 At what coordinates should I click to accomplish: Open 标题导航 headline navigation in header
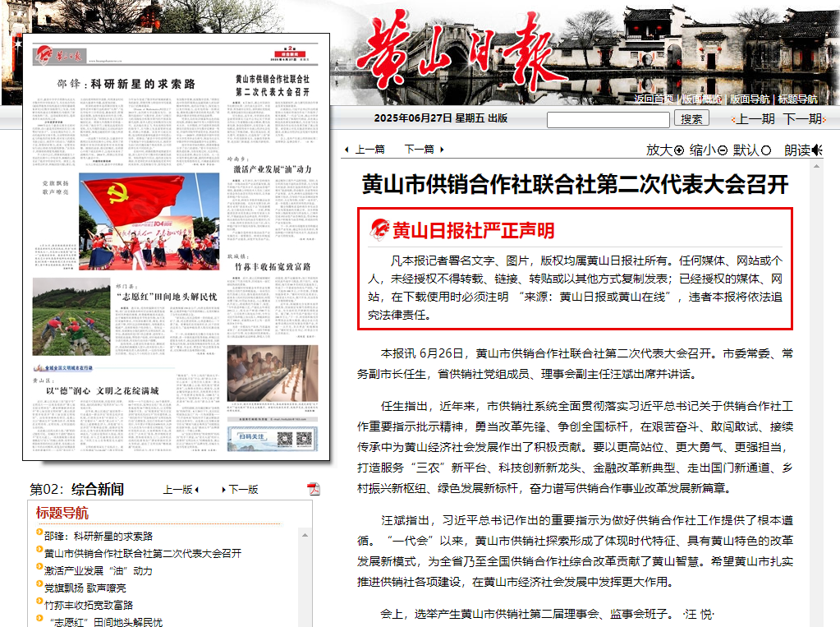797,99
